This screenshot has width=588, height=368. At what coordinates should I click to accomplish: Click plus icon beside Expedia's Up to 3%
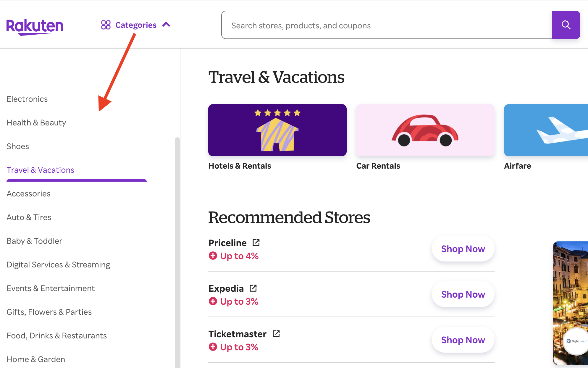pos(213,301)
